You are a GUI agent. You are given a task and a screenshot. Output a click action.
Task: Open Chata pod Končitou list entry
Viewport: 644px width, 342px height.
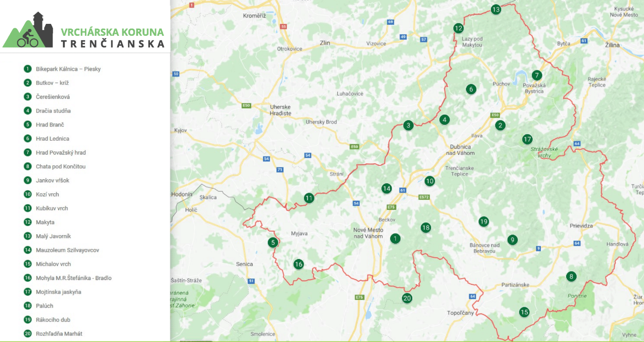click(61, 166)
